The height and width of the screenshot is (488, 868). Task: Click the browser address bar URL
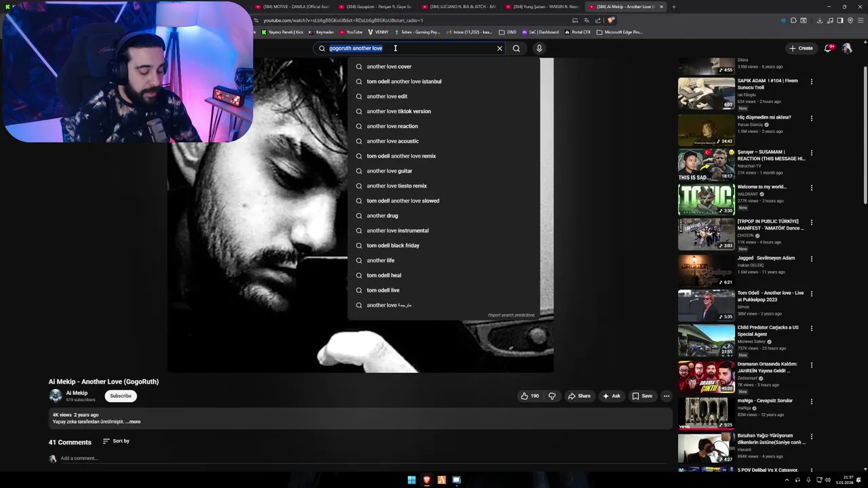pos(343,20)
